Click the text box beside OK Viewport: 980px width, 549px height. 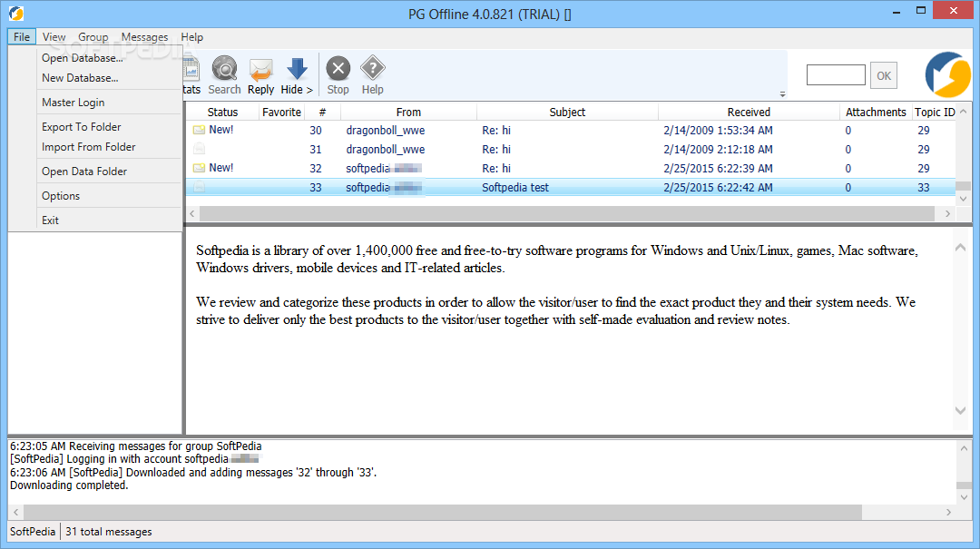pos(836,75)
